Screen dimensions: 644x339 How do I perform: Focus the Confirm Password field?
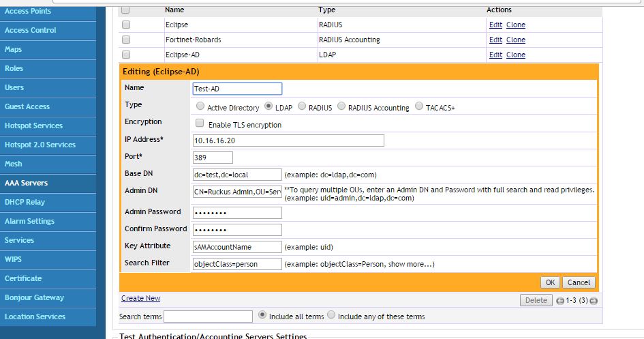pyautogui.click(x=237, y=230)
